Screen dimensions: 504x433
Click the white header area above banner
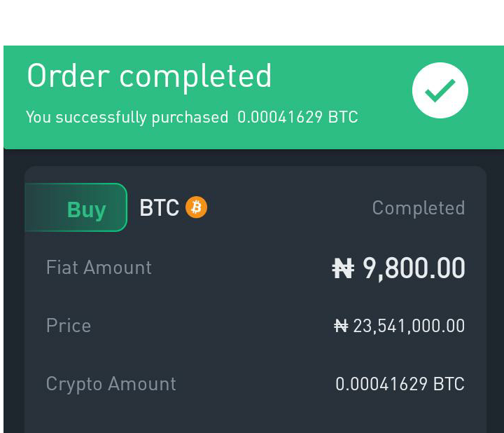[x=252, y=22]
